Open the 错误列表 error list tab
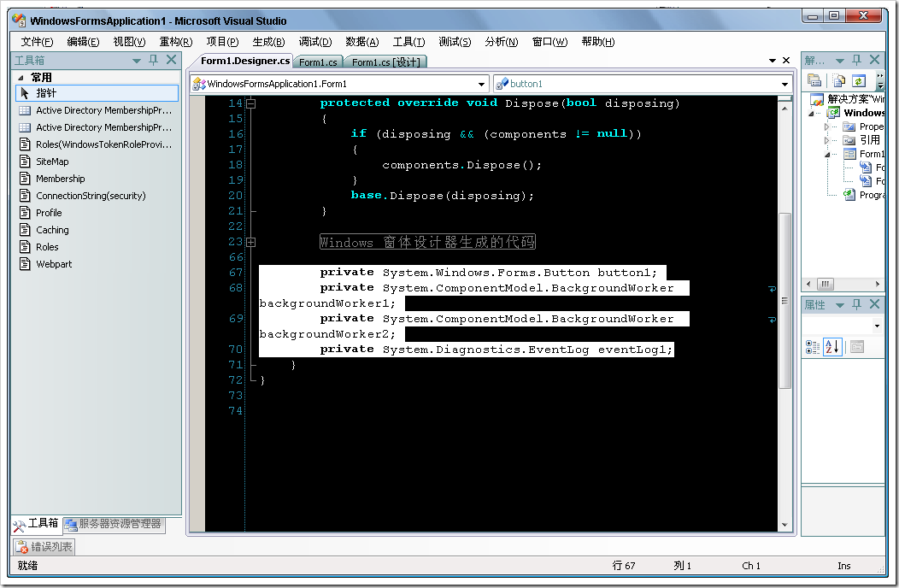The height and width of the screenshot is (588, 899). (44, 547)
